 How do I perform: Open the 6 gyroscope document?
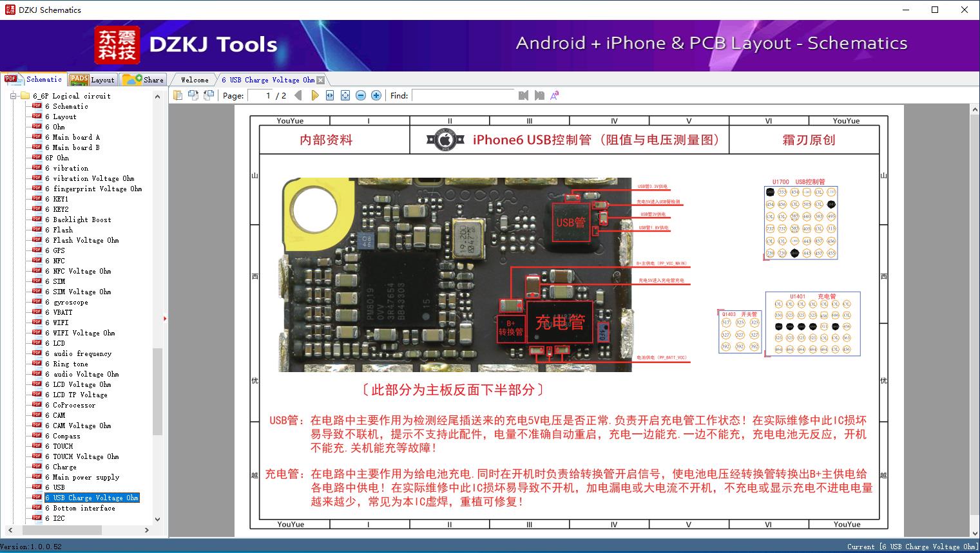66,302
